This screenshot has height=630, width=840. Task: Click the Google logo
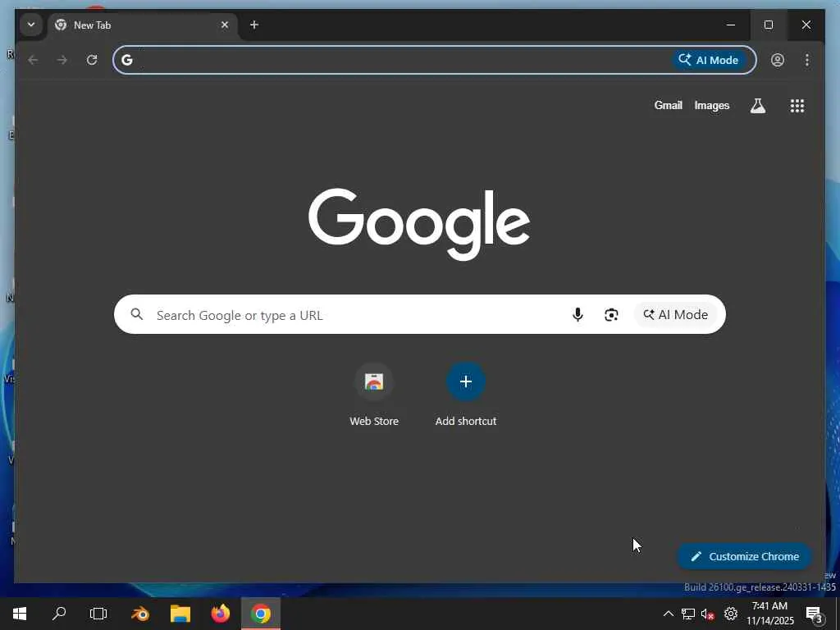[419, 224]
